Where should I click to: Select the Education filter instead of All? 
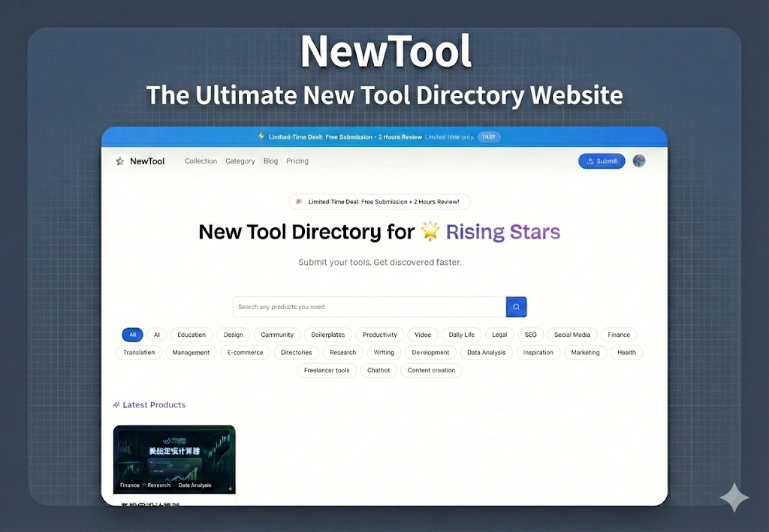[191, 335]
